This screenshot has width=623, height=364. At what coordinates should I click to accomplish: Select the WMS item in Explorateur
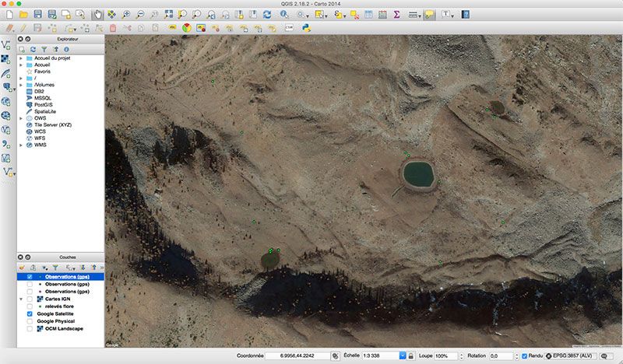[x=40, y=145]
